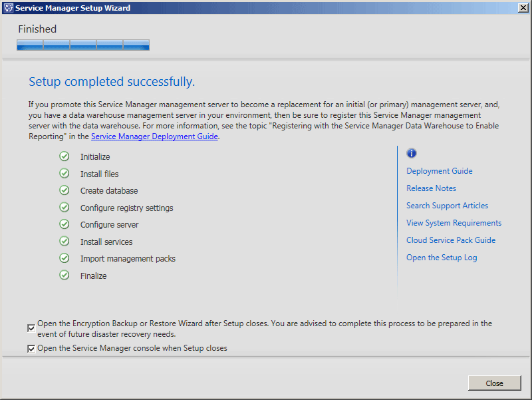Click the Service Manager title bar icon
The width and height of the screenshot is (532, 400).
[x=9, y=8]
